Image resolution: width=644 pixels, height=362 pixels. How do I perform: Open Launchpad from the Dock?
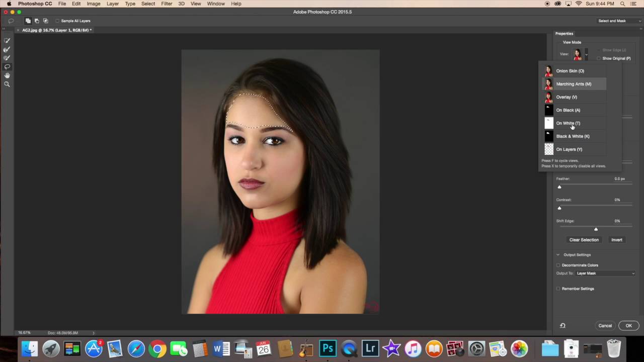[x=51, y=348]
